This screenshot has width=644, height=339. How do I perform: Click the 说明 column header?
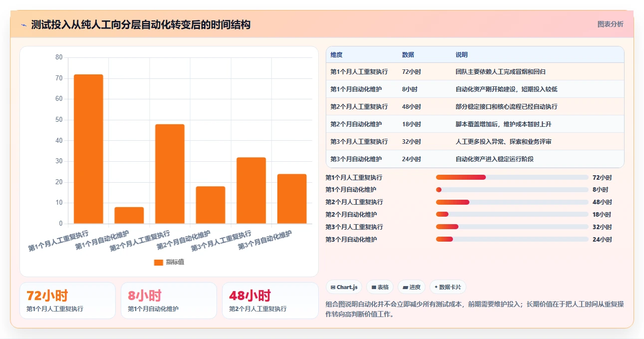click(x=461, y=55)
